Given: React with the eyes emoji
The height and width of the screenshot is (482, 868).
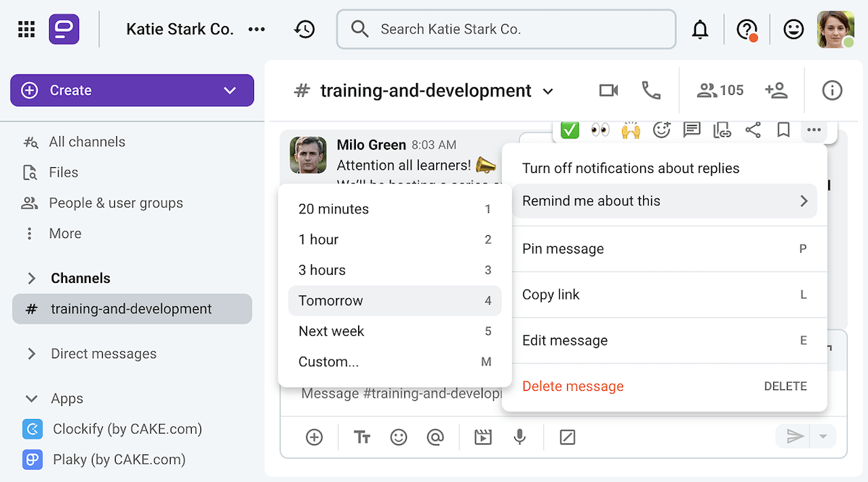Looking at the screenshot, I should (600, 130).
